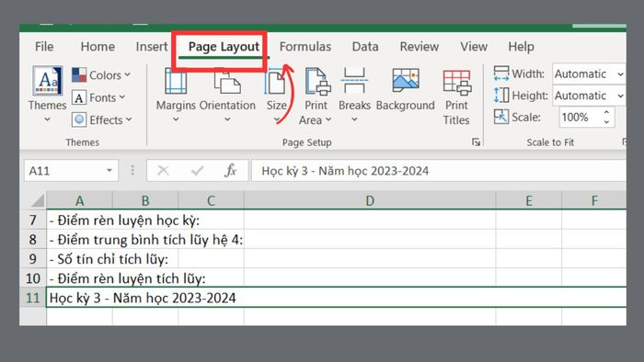
Task: Open the page Size menu
Action: [x=276, y=96]
